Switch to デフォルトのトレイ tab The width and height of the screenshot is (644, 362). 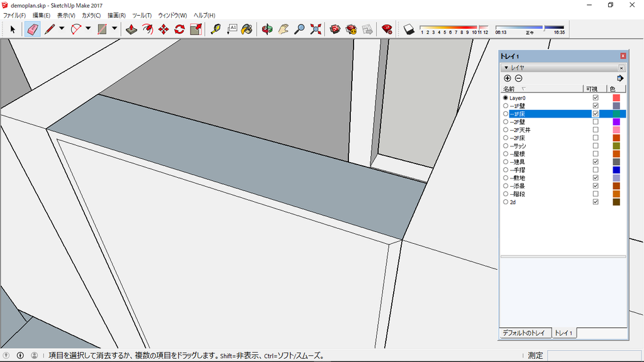point(524,333)
